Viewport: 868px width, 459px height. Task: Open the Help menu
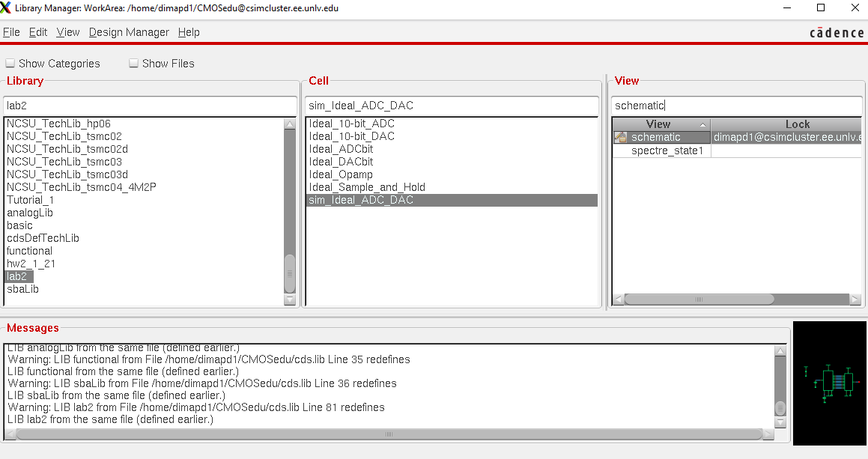click(x=189, y=32)
